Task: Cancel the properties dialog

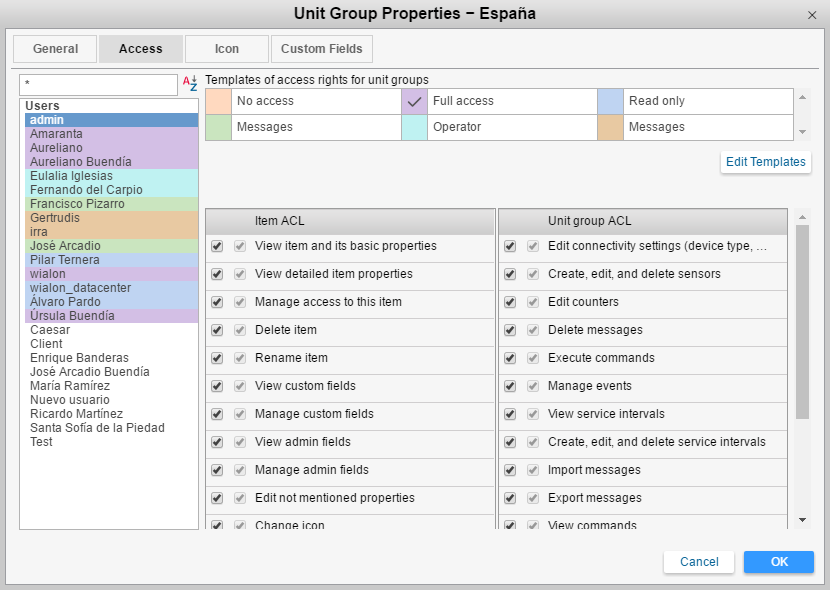Action: [x=699, y=562]
